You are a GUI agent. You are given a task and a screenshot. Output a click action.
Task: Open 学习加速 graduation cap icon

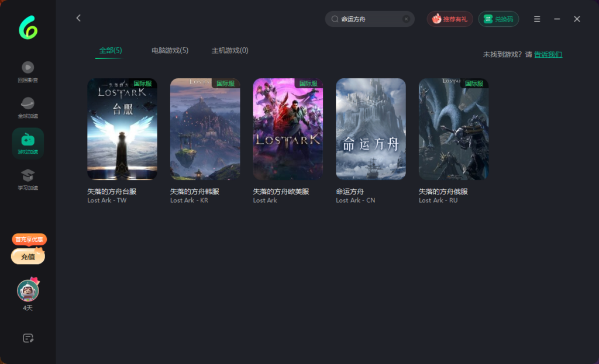[x=27, y=176]
